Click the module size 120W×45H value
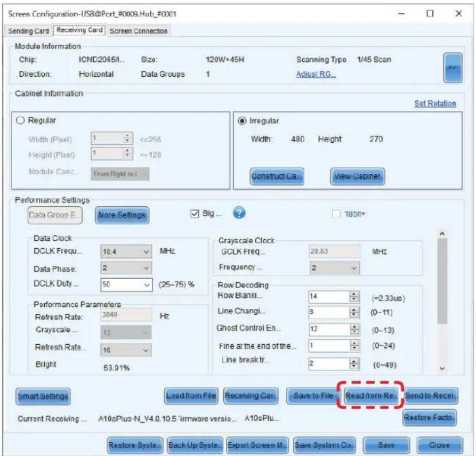This screenshot has height=456, width=476. coord(225,60)
